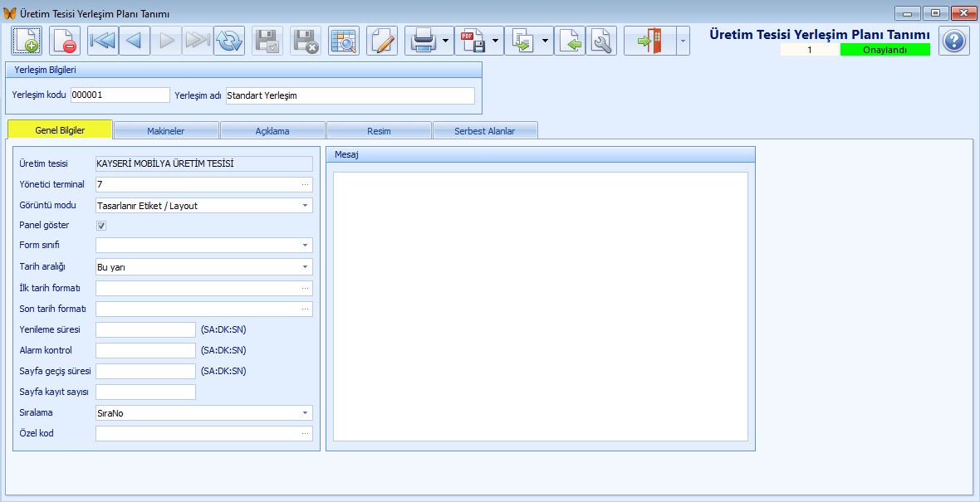Expand the Görüntü modu dropdown
980x502 pixels.
[305, 206]
